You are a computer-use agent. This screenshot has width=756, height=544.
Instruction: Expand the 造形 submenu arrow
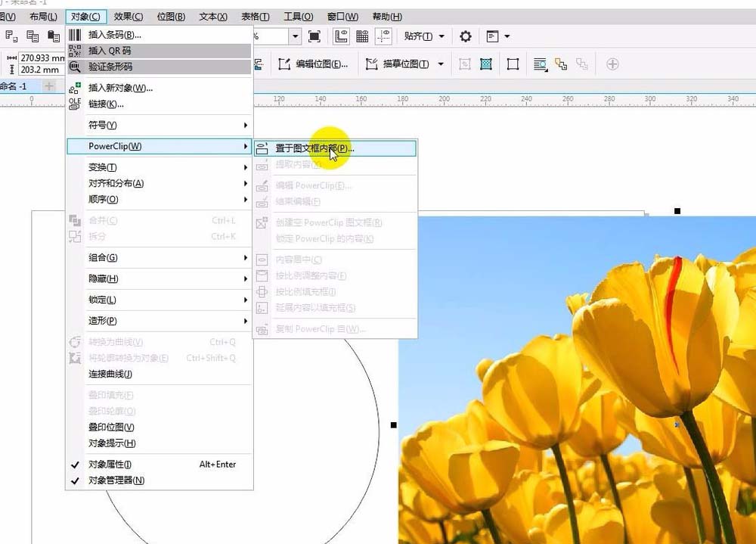pyautogui.click(x=246, y=321)
